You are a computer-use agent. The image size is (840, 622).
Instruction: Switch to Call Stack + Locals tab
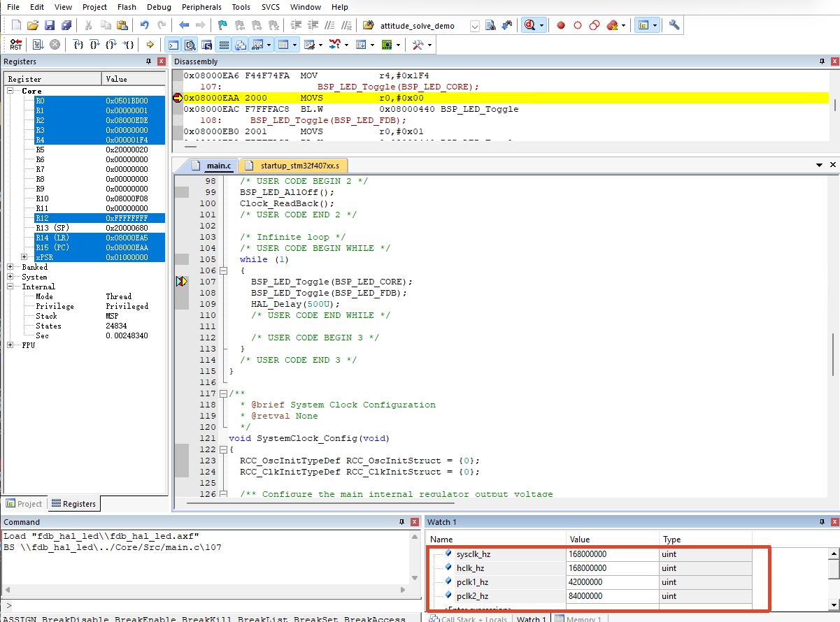469,618
